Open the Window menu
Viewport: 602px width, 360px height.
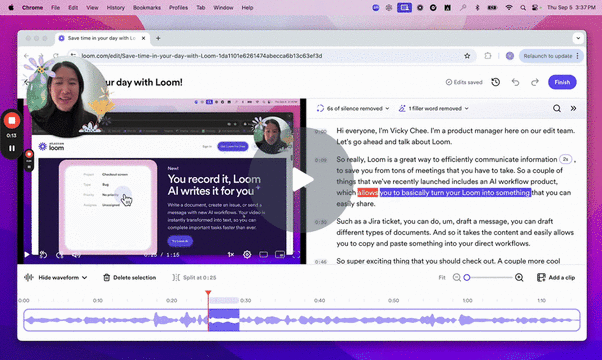pyautogui.click(x=223, y=8)
